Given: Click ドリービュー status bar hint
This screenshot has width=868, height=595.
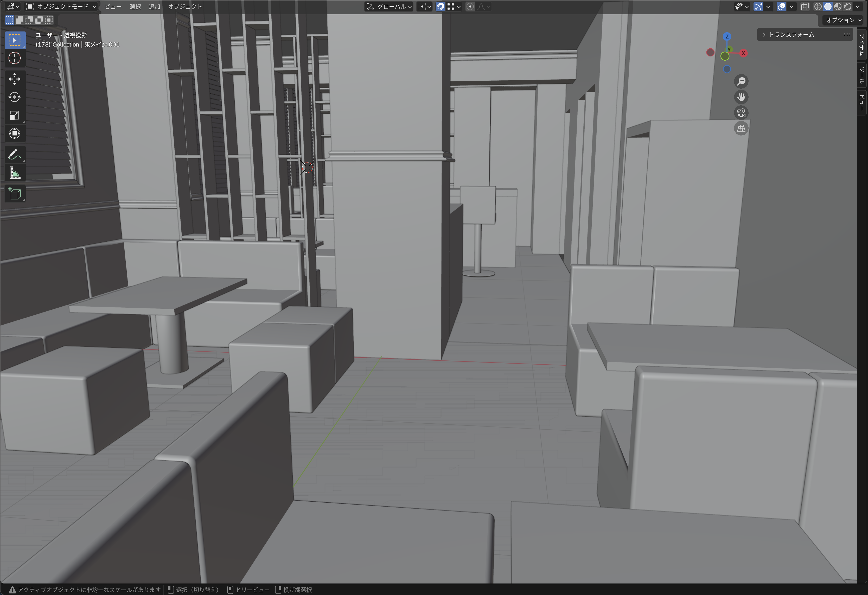Looking at the screenshot, I should 248,590.
